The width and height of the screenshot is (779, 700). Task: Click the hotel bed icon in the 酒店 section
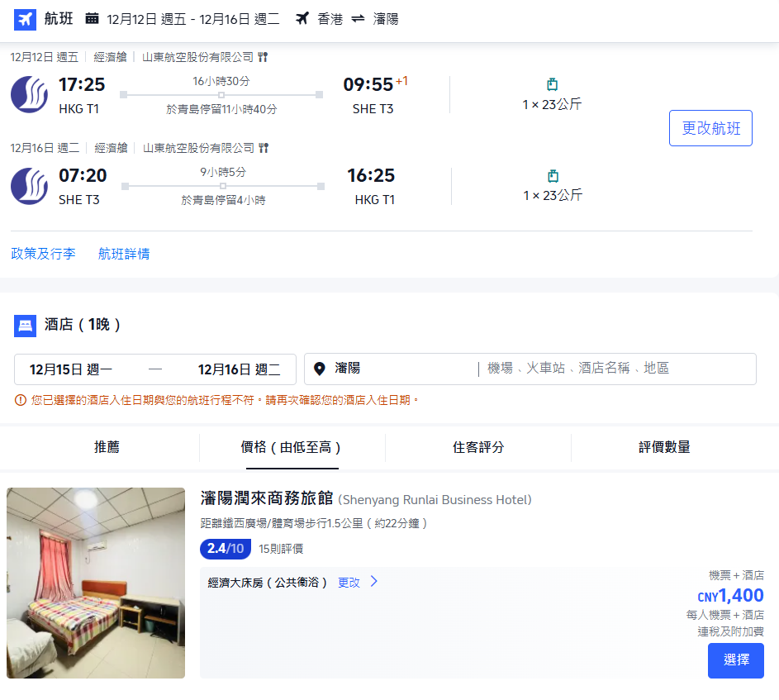pyautogui.click(x=25, y=326)
